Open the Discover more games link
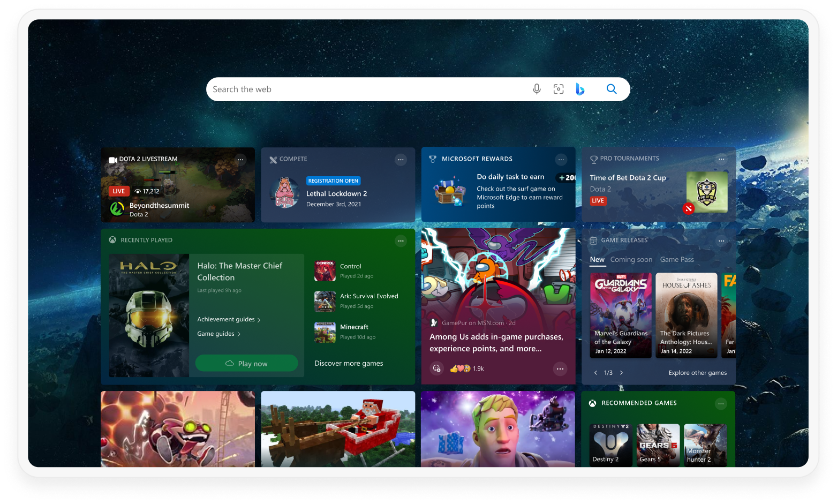 point(349,363)
